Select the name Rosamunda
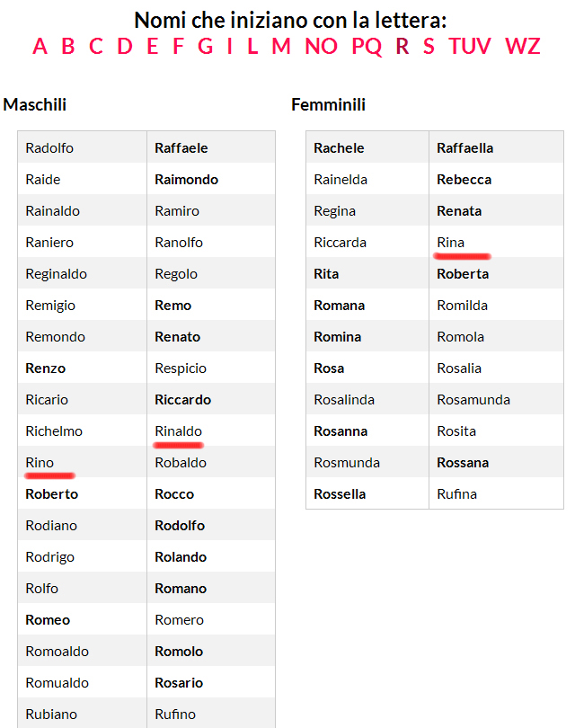Viewport: 575px width, 728px height. tap(473, 400)
